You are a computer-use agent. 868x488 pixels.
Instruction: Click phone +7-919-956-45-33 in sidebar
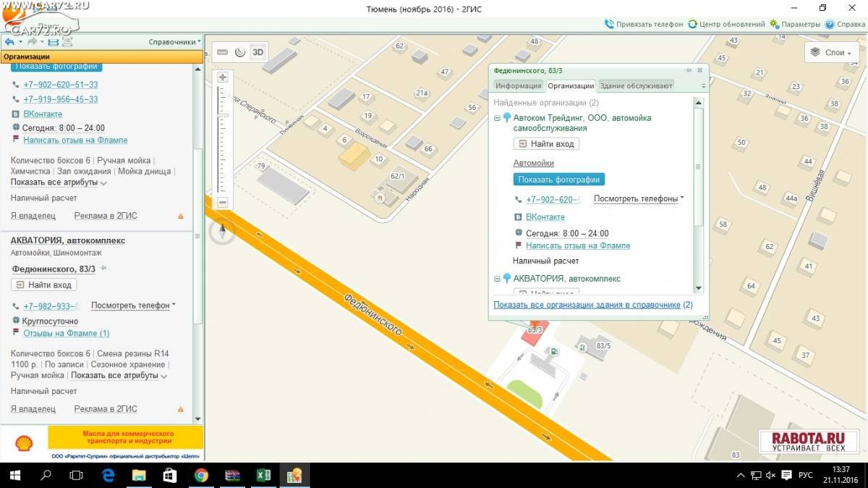(60, 99)
